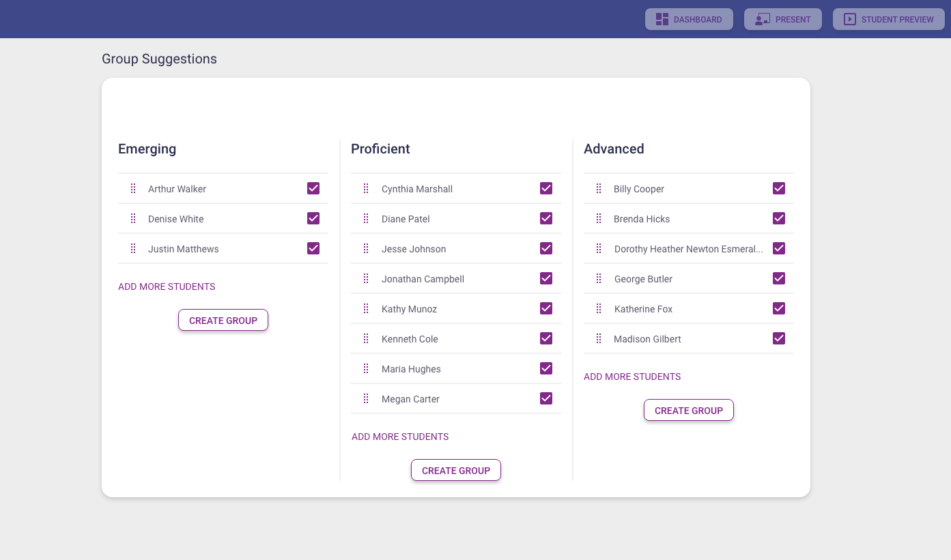
Task: Toggle Katherine Fox checkbox
Action: 779,308
